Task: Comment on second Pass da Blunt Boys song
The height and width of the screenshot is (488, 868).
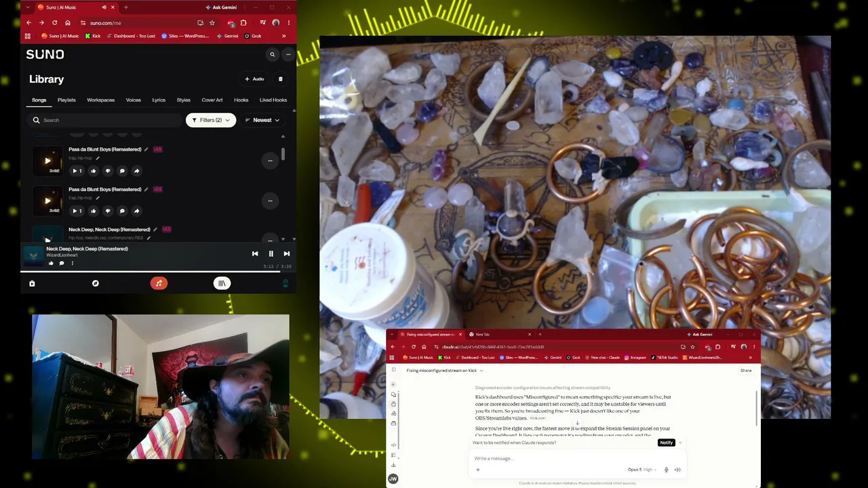Action: click(x=122, y=211)
